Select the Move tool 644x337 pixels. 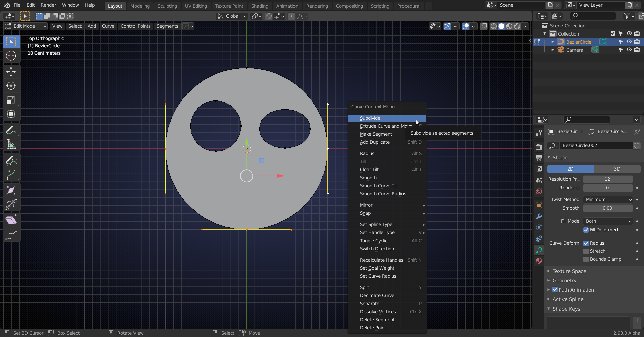click(x=11, y=72)
